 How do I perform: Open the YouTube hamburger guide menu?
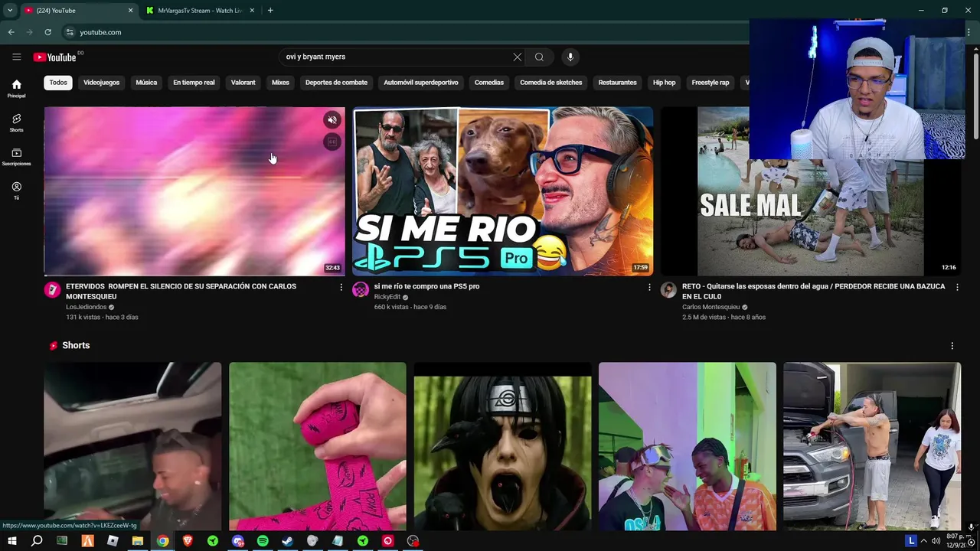16,57
